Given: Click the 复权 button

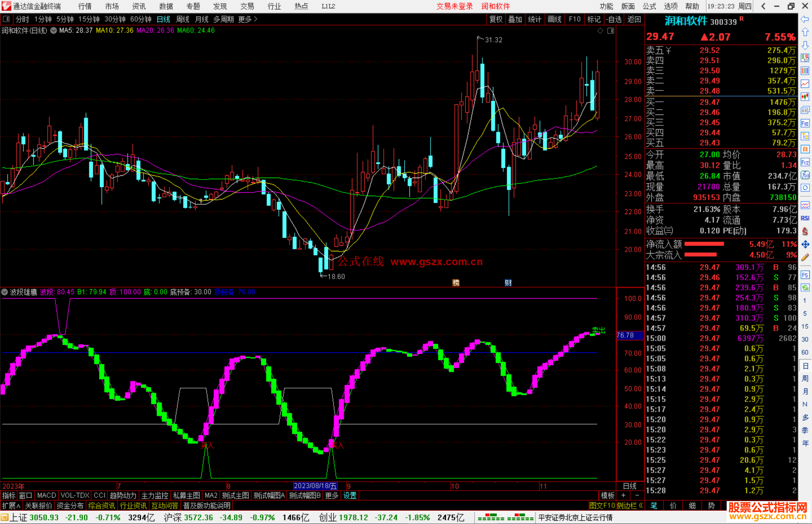Looking at the screenshot, I should point(495,19).
